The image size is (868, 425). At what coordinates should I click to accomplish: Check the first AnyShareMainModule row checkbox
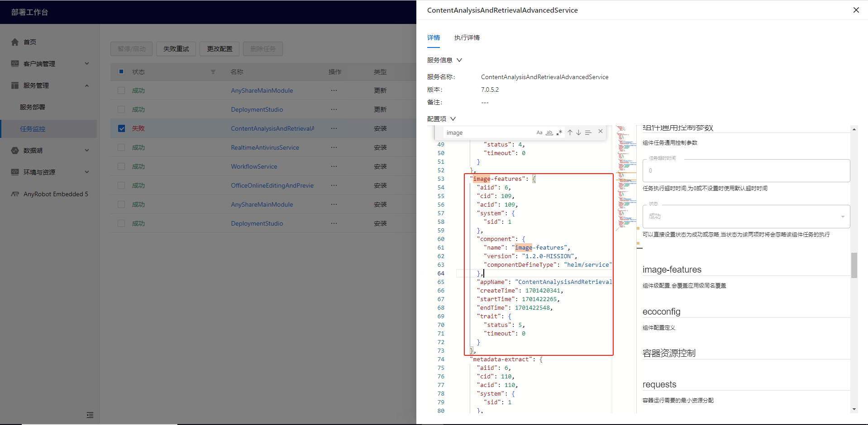pos(121,90)
